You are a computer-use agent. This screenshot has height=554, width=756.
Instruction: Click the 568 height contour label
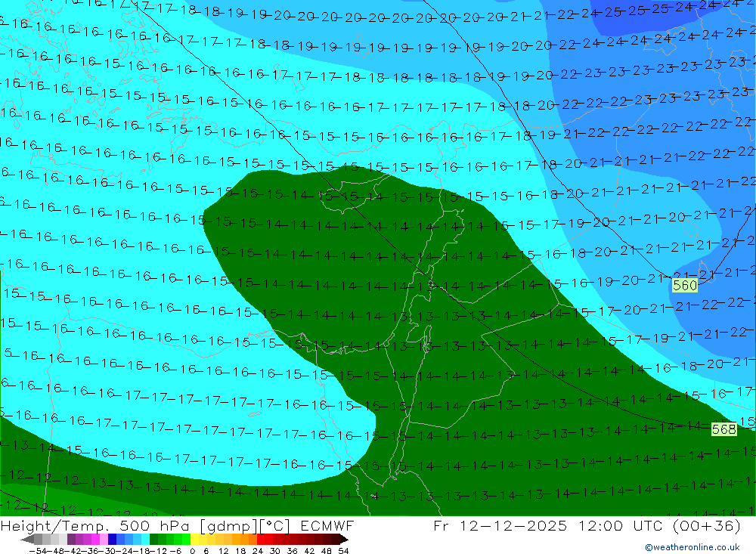pos(724,429)
